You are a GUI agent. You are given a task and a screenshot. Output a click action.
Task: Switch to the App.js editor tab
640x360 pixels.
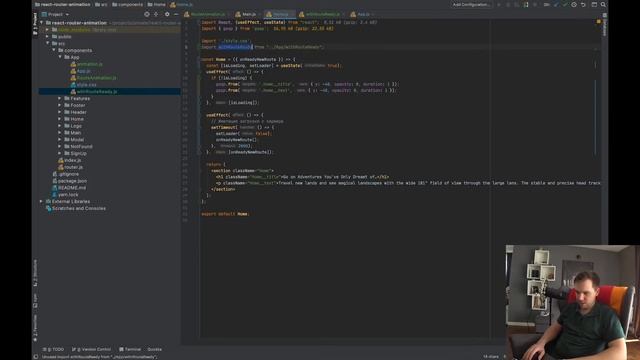362,14
